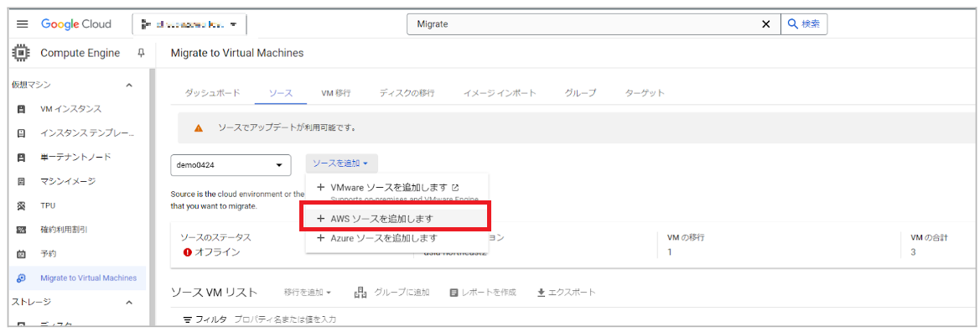Click the VM の合計 value 3
The image size is (980, 332).
tap(914, 252)
